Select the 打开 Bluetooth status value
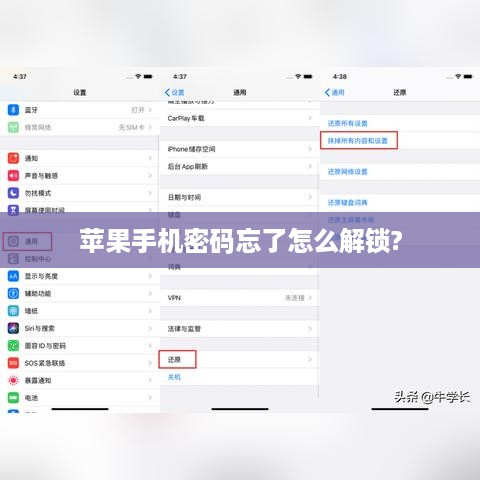The width and height of the screenshot is (480, 480). 138,110
